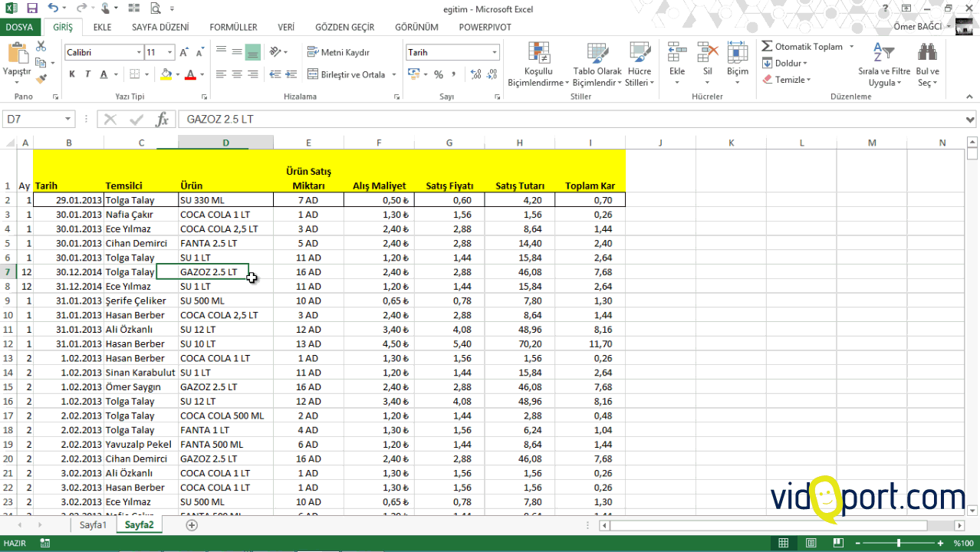Open the Name Box dropdown arrow
The image size is (980, 552).
coord(68,120)
